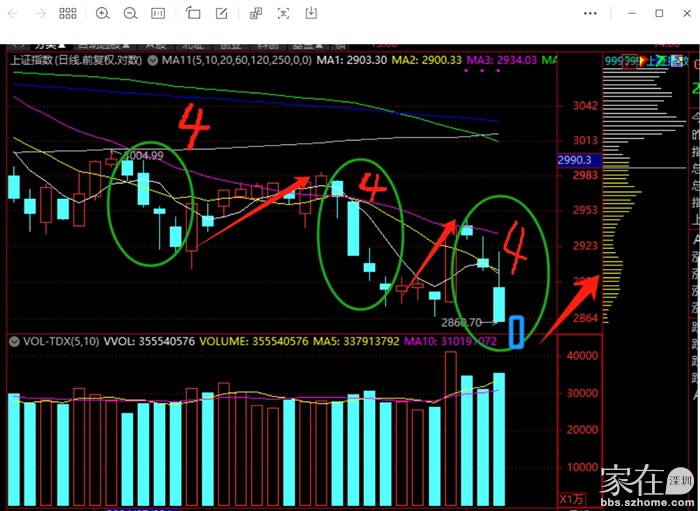Save the image with download icon
The width and height of the screenshot is (700, 511).
[311, 13]
